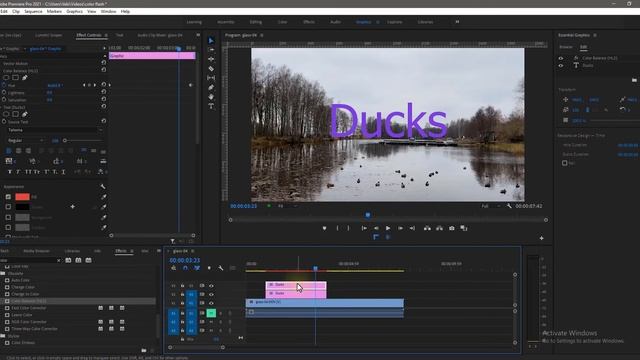Open Fit zoom level dropdown
Viewport: 640px width, 360px height.
tap(287, 206)
